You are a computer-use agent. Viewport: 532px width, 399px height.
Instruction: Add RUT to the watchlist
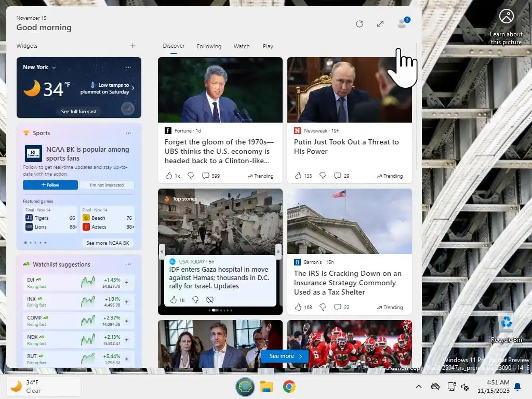click(x=127, y=358)
